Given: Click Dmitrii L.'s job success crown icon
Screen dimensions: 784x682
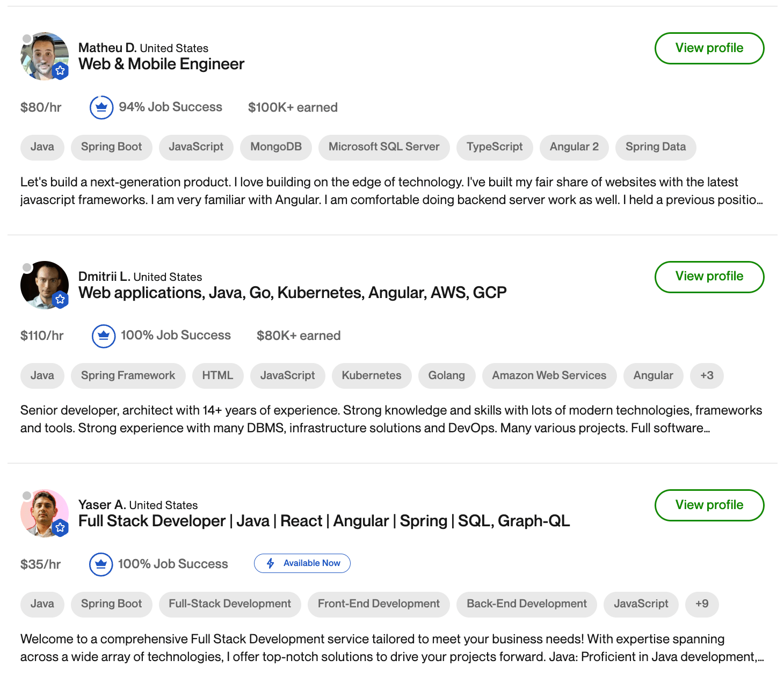Looking at the screenshot, I should (x=104, y=336).
